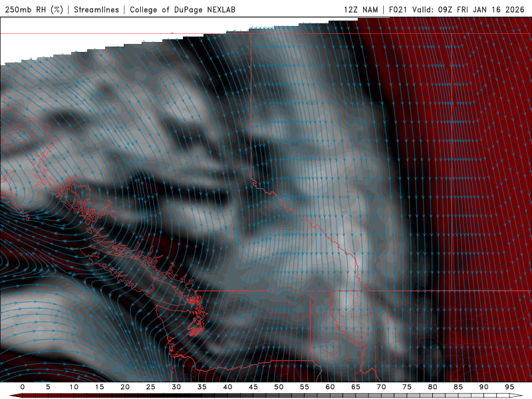
Task: Select the "Streamlines" header label
Action: (x=96, y=9)
